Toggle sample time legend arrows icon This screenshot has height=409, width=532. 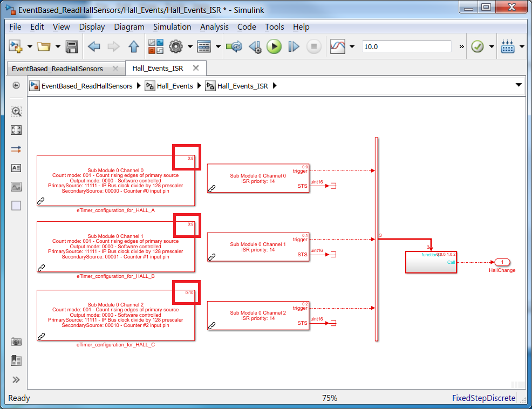pyautogui.click(x=16, y=149)
